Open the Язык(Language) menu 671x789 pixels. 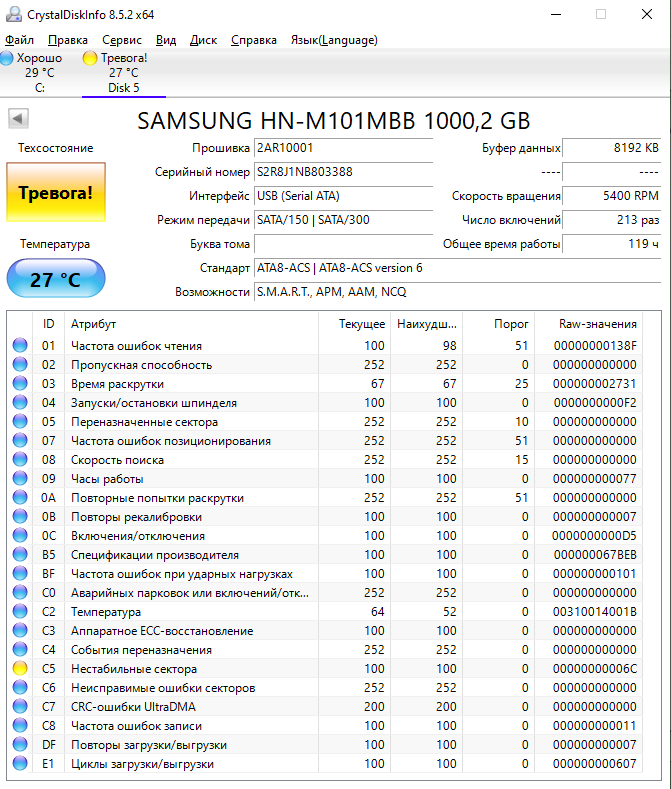coord(334,40)
